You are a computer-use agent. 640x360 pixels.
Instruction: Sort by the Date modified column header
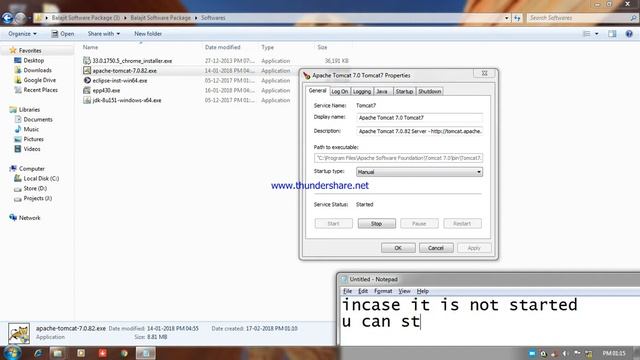[222, 47]
